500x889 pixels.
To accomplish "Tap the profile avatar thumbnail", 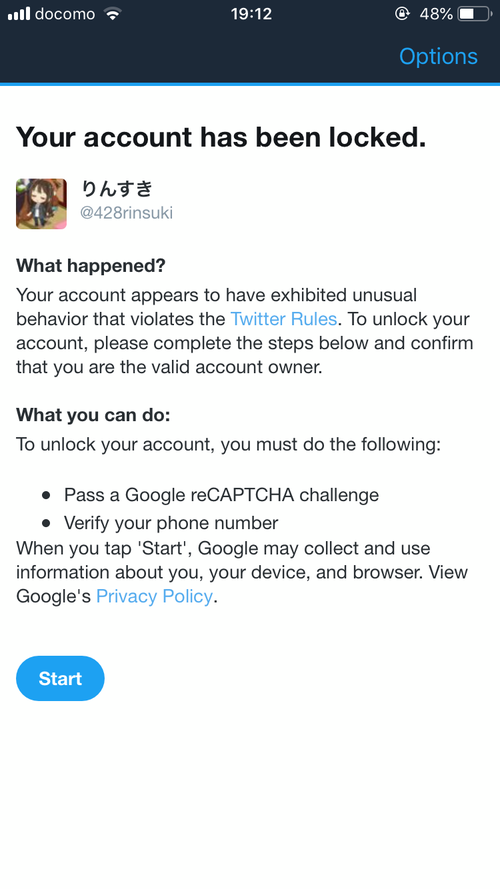I will pyautogui.click(x=41, y=204).
